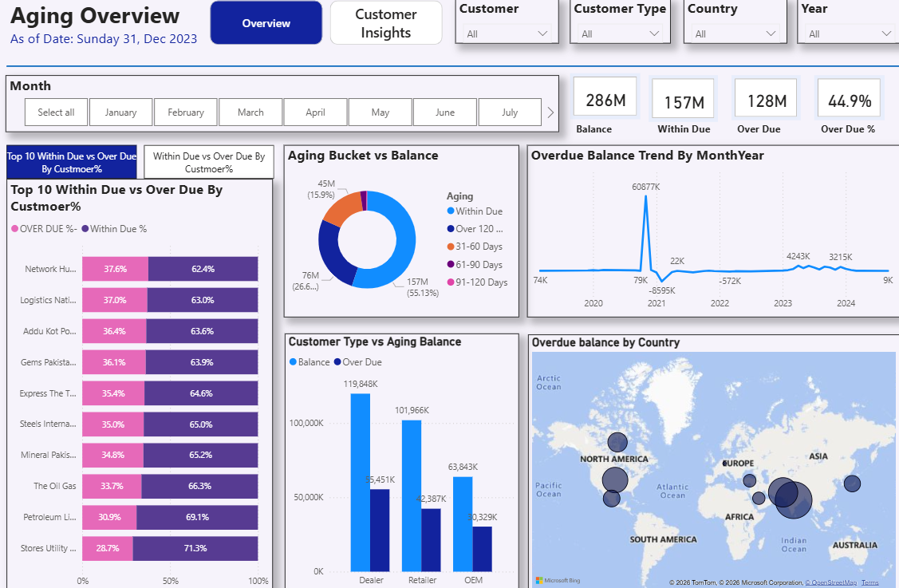Filter Month slicer to March

[x=250, y=112]
